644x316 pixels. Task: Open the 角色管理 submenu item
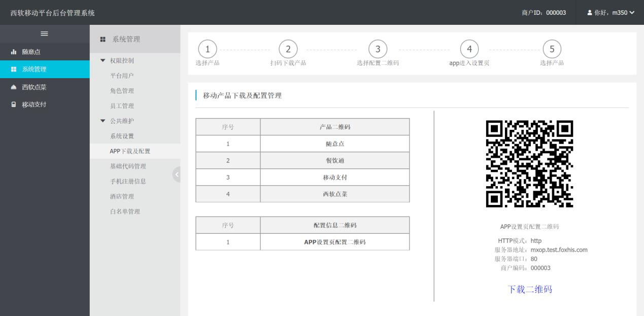pyautogui.click(x=122, y=91)
